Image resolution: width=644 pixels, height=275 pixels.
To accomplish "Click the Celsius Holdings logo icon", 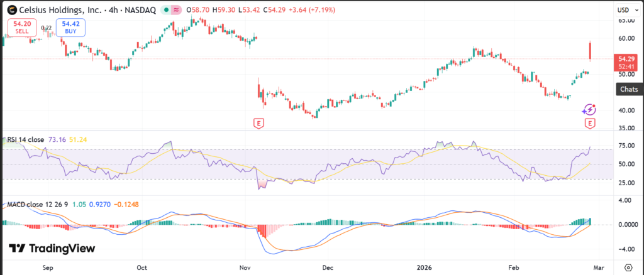I will coord(10,10).
